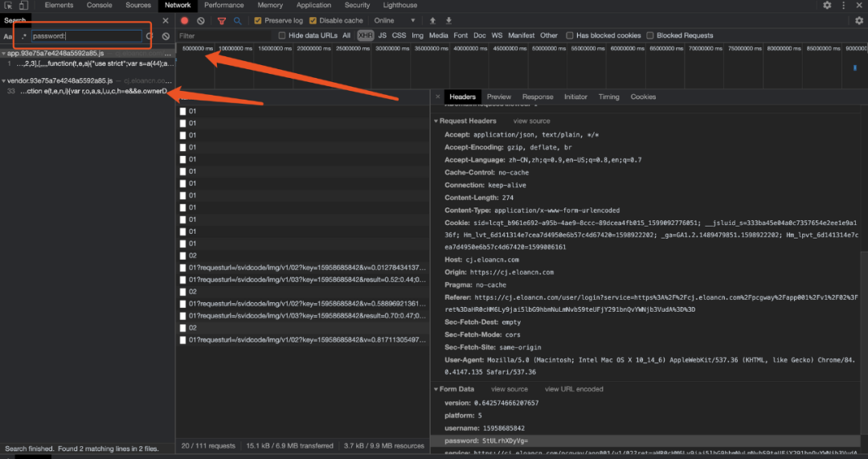Click the network search magnifier icon
This screenshot has width=868, height=459.
click(x=237, y=20)
